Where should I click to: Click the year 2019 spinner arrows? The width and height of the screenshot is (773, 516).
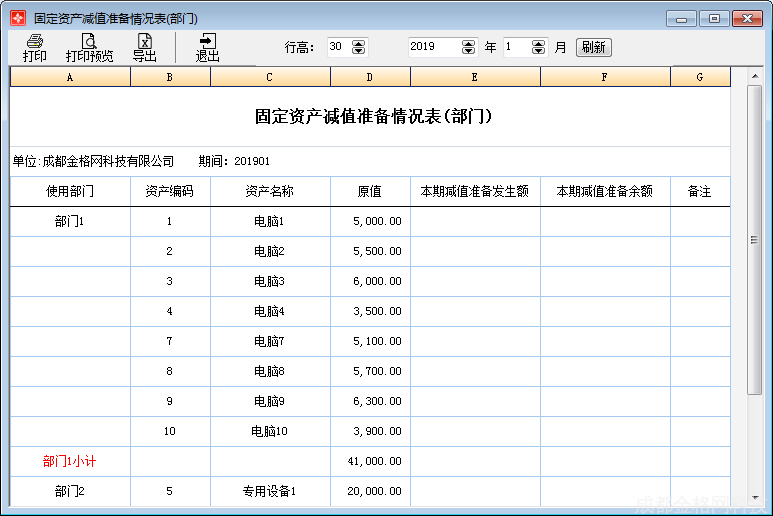469,47
